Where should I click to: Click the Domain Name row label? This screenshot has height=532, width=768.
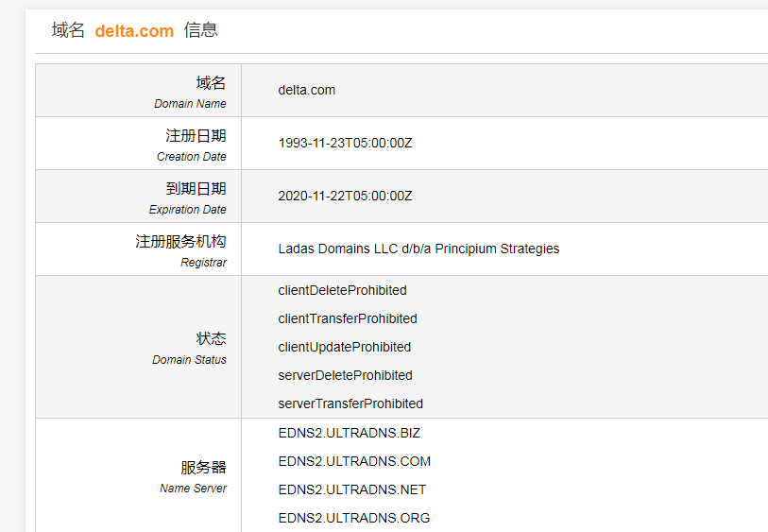coord(199,91)
